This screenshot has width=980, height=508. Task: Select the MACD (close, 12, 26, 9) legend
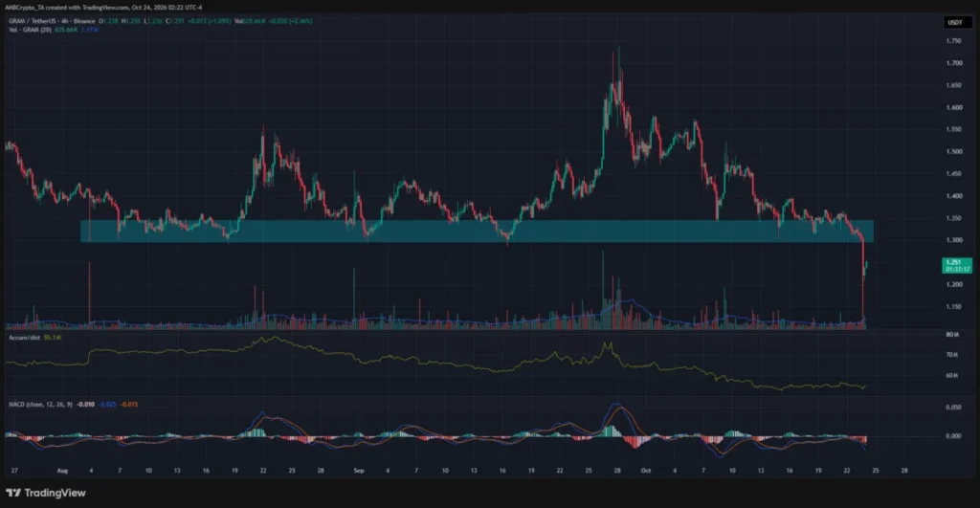40,405
